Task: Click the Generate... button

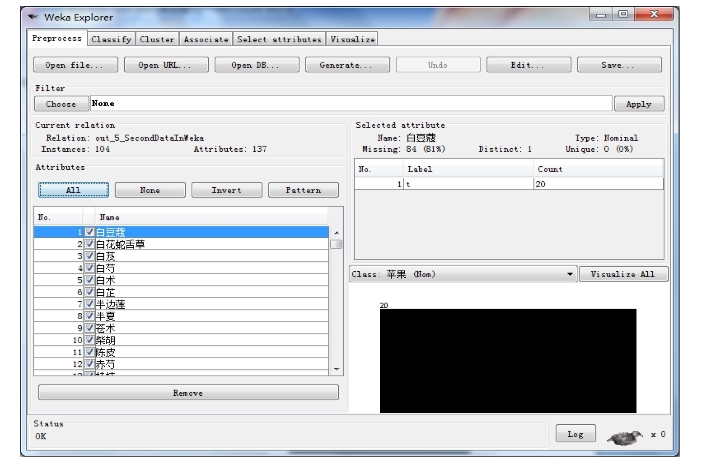Action: coord(347,65)
